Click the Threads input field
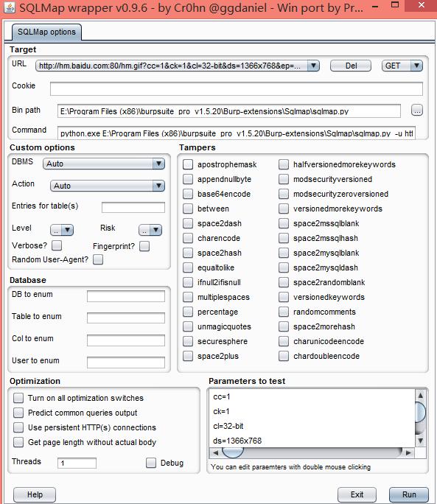 pos(77,463)
